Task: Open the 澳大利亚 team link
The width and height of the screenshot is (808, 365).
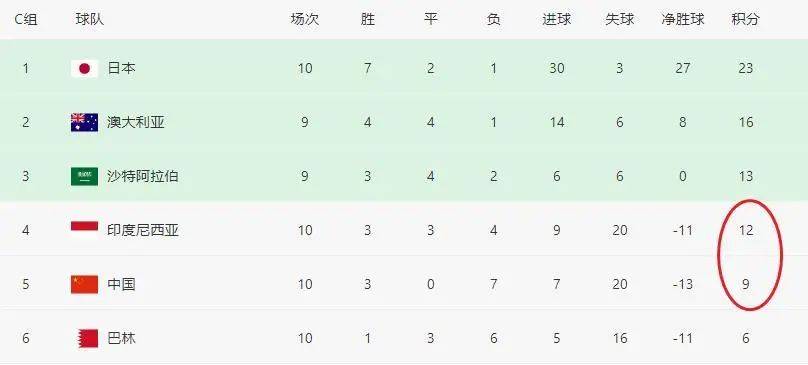Action: click(x=136, y=123)
